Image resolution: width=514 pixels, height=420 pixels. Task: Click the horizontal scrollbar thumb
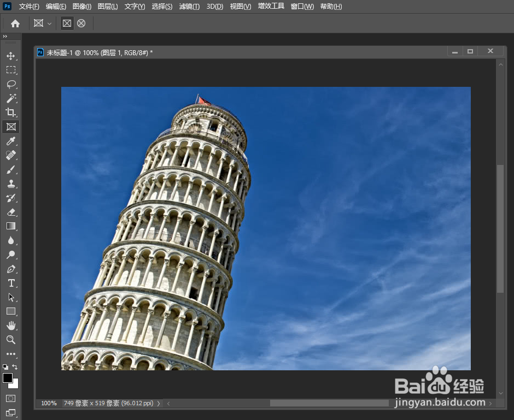click(329, 403)
